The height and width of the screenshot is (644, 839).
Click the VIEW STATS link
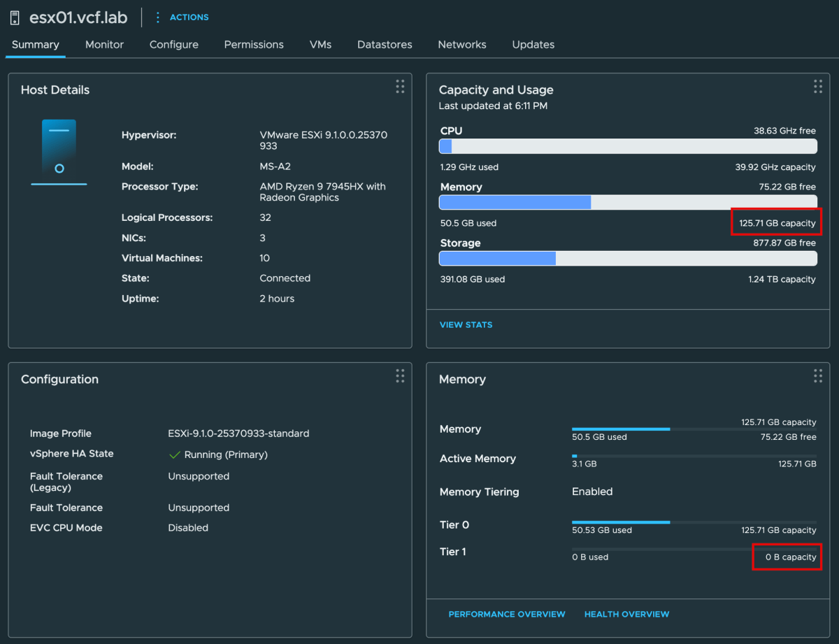click(466, 324)
